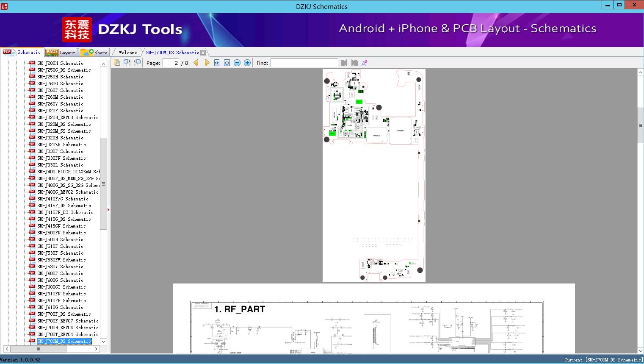The width and height of the screenshot is (644, 364).
Task: Click the copy page icon on toolbar
Action: pyautogui.click(x=117, y=62)
